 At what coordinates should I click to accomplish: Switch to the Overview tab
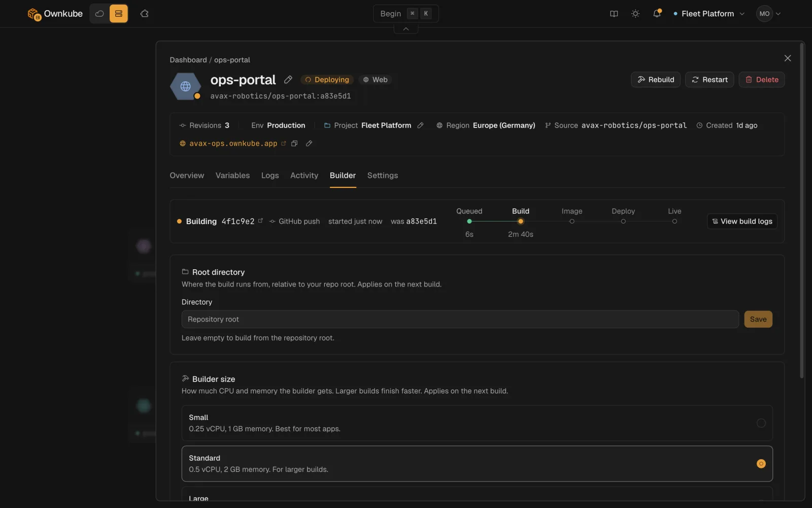point(187,175)
